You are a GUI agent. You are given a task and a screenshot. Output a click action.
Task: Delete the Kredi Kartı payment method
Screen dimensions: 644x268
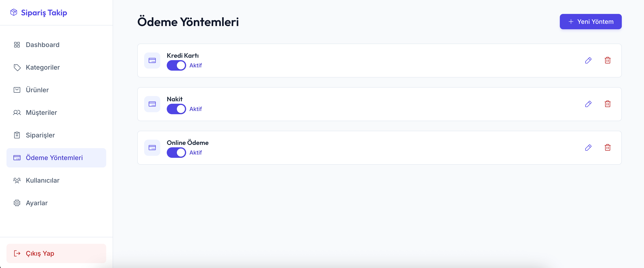click(x=607, y=60)
